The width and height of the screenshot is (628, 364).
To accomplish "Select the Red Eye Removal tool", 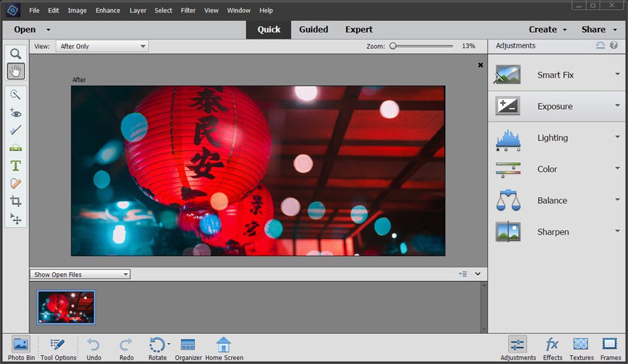I will click(x=15, y=112).
